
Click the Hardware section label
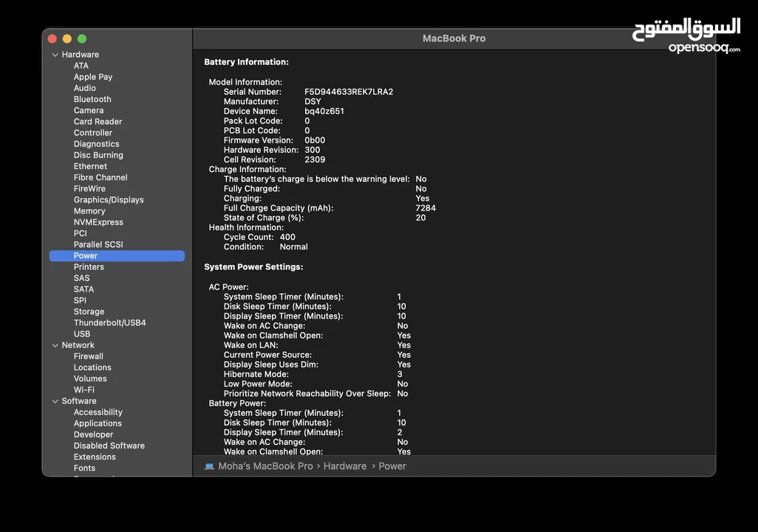point(81,55)
